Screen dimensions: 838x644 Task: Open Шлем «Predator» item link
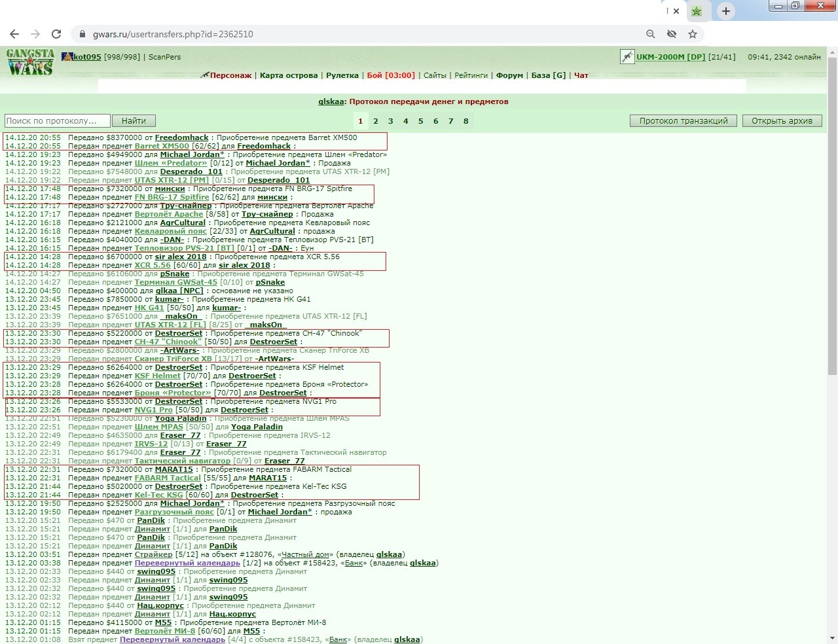click(171, 163)
